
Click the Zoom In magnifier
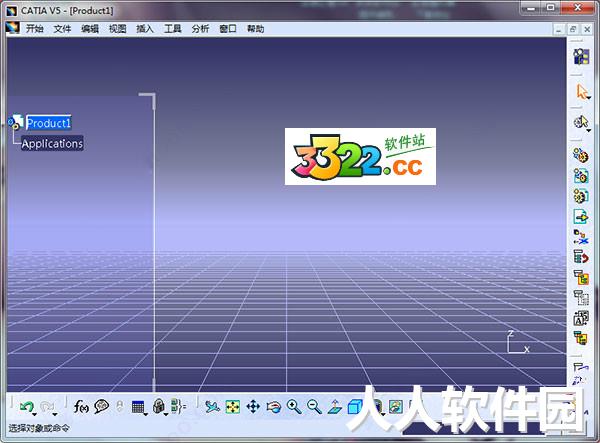click(x=294, y=407)
